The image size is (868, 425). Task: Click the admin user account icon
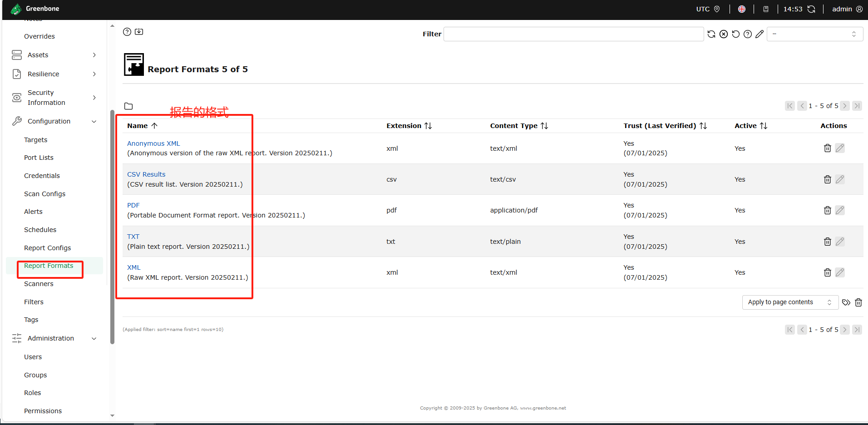pos(859,9)
